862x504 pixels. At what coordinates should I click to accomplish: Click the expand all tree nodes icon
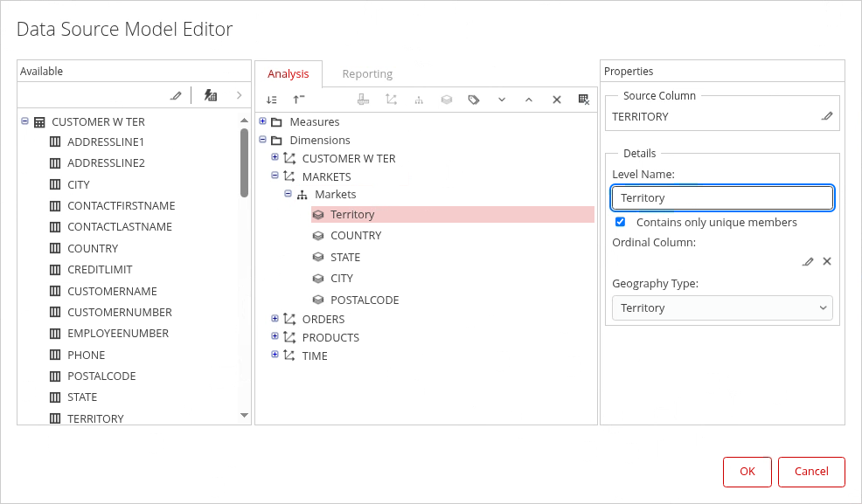(272, 100)
